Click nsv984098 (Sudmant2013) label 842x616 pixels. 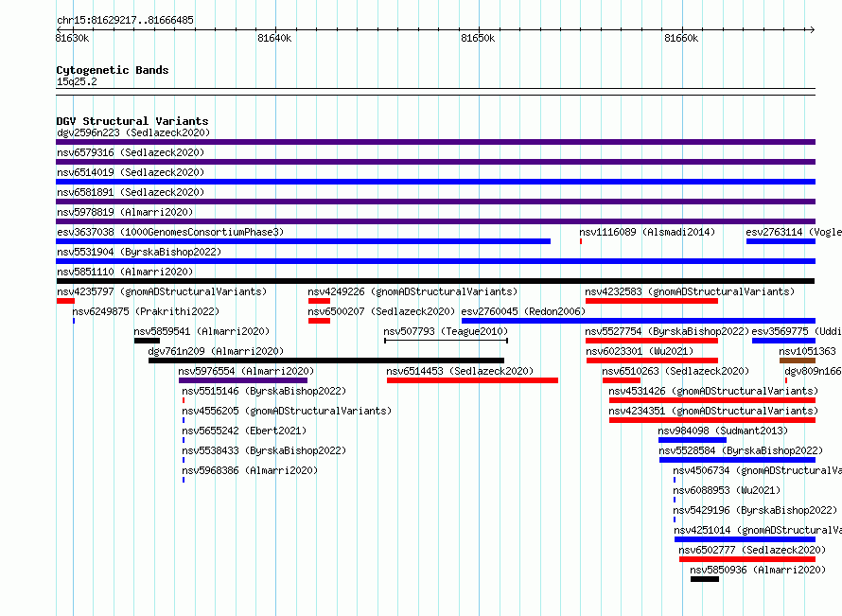pyautogui.click(x=723, y=431)
